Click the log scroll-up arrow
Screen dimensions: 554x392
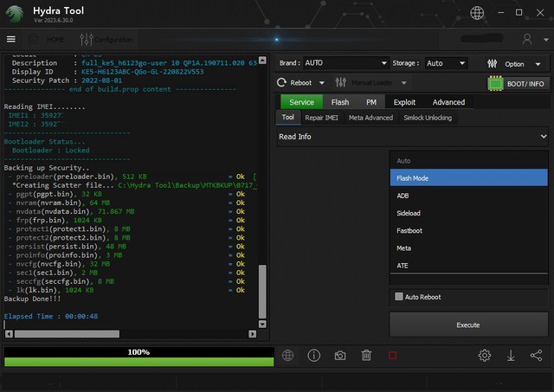[262, 60]
